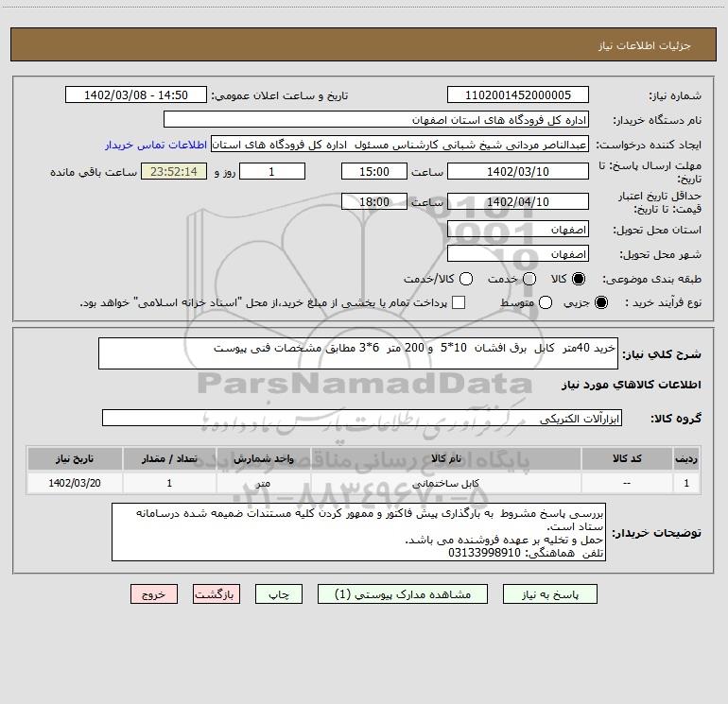
Task: Open the اطلاعات تماس خریدار link
Action: [x=156, y=145]
